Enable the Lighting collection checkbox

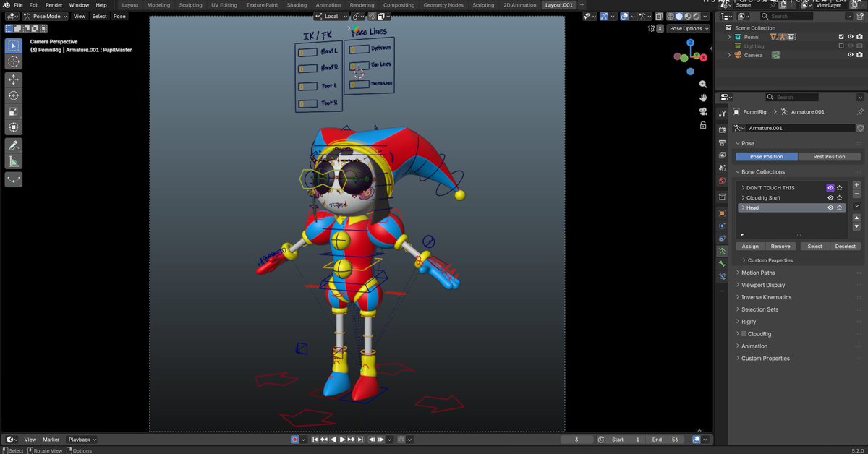(841, 46)
